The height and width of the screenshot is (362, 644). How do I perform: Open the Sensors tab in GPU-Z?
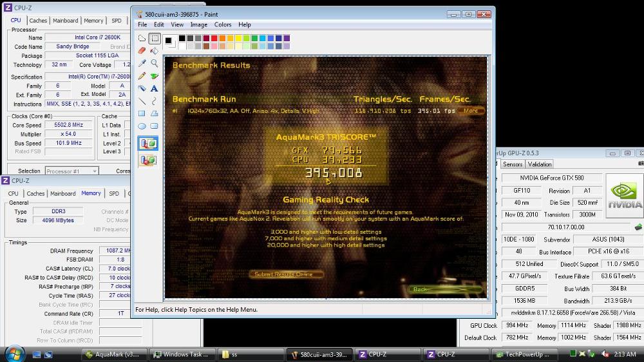coord(513,164)
